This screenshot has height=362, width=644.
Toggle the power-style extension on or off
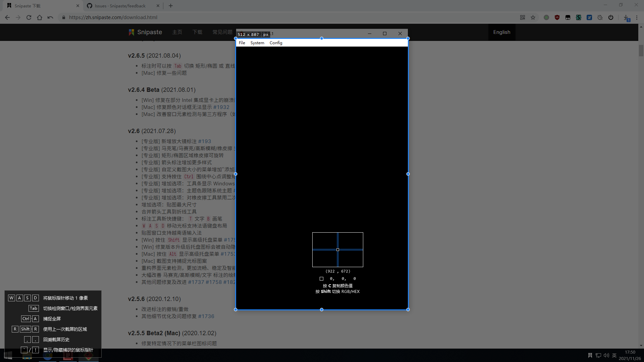click(x=610, y=17)
